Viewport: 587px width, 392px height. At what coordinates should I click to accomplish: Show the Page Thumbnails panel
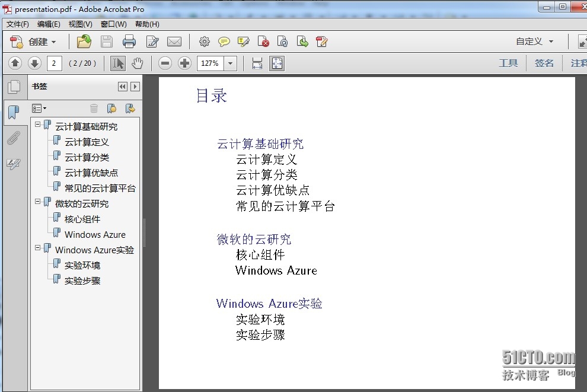point(14,87)
